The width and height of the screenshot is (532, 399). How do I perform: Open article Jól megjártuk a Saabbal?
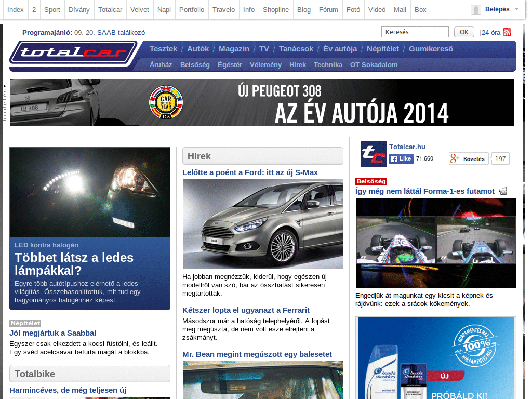coord(52,333)
